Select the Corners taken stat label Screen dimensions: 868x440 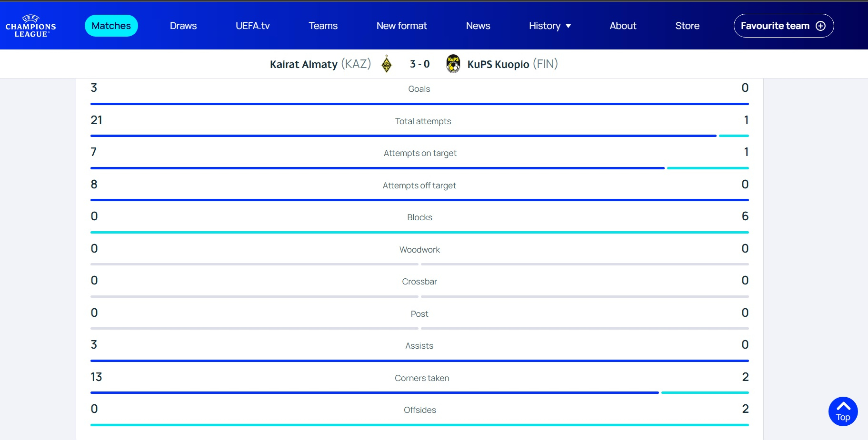(x=422, y=378)
